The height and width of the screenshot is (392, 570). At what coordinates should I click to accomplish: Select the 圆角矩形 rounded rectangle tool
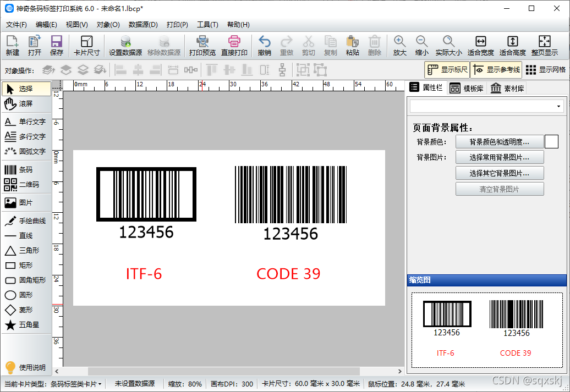pos(26,280)
